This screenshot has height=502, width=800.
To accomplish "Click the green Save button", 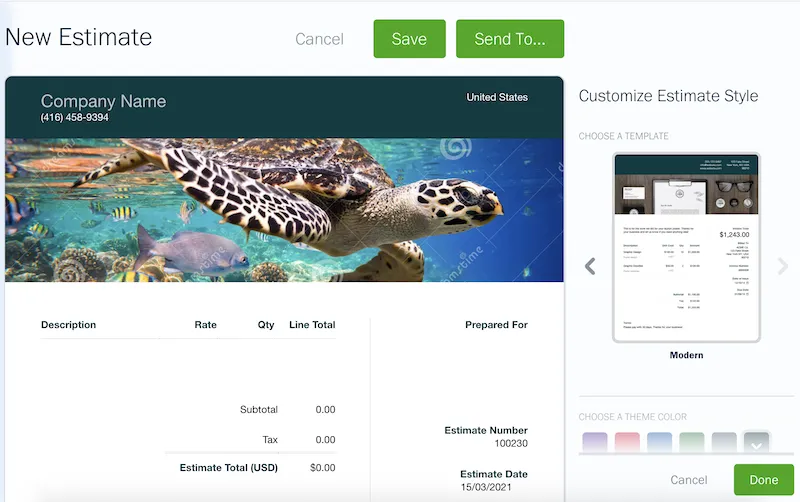I will click(409, 39).
